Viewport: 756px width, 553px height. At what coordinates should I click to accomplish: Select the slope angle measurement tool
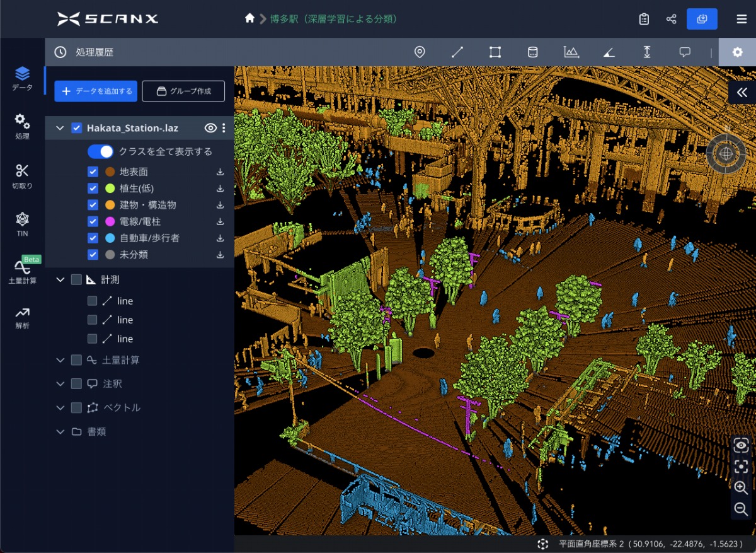tap(609, 52)
